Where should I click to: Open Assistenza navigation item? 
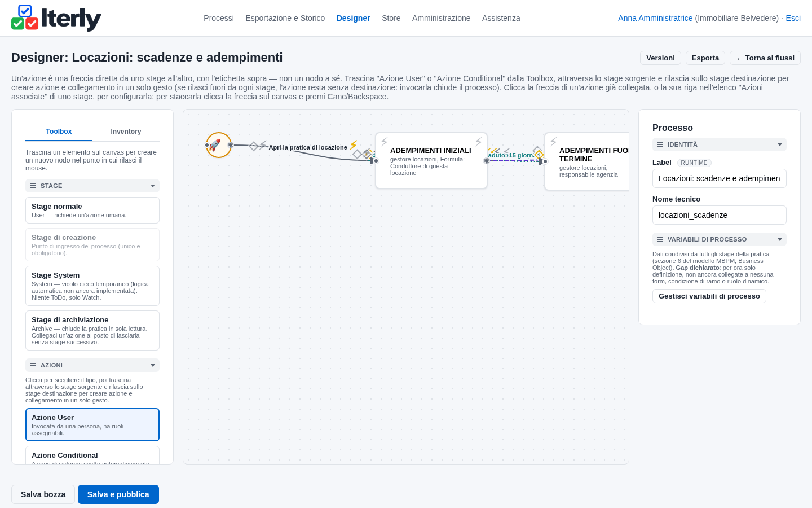tap(501, 18)
